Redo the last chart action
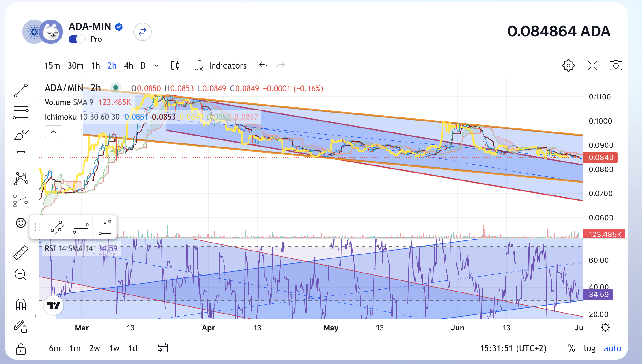642x364 pixels. pyautogui.click(x=281, y=65)
